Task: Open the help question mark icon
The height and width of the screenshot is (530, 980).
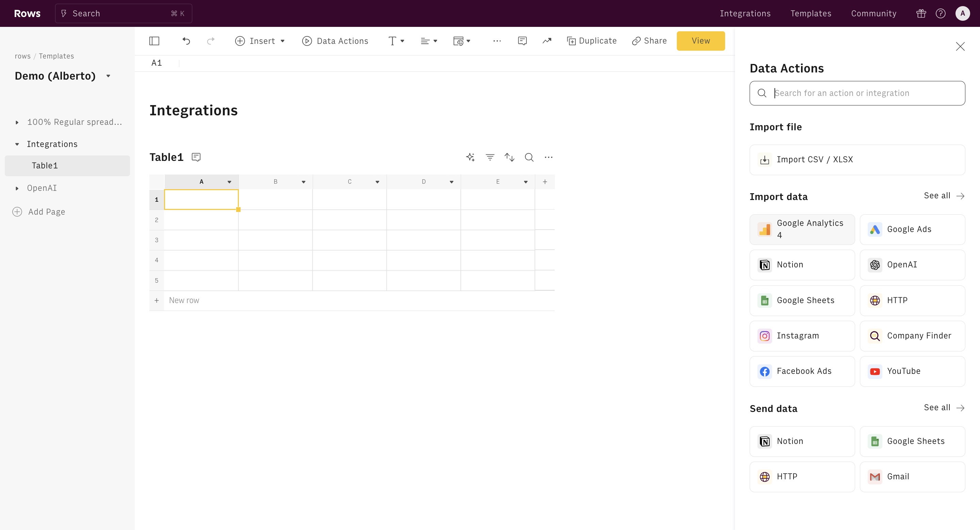Action: coord(941,14)
